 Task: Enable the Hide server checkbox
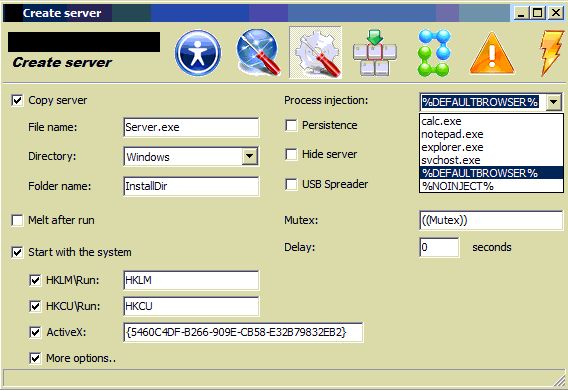[291, 154]
